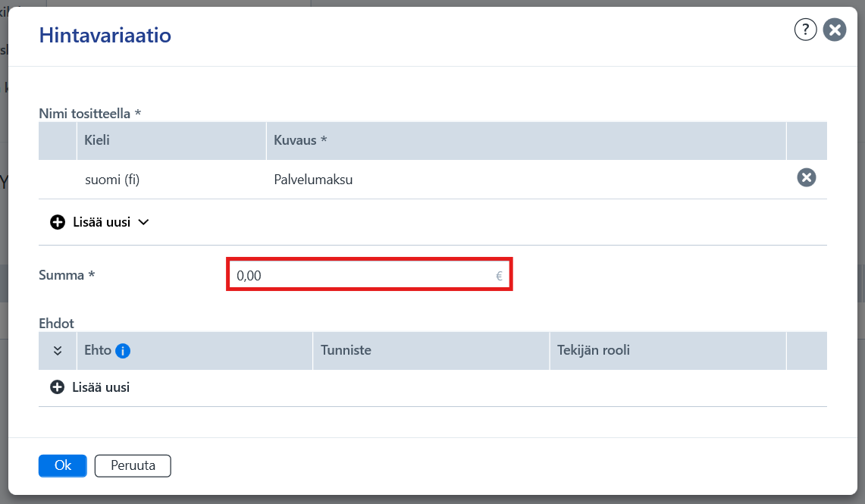Click the Ehto info icon
The image size is (865, 504).
(x=123, y=351)
